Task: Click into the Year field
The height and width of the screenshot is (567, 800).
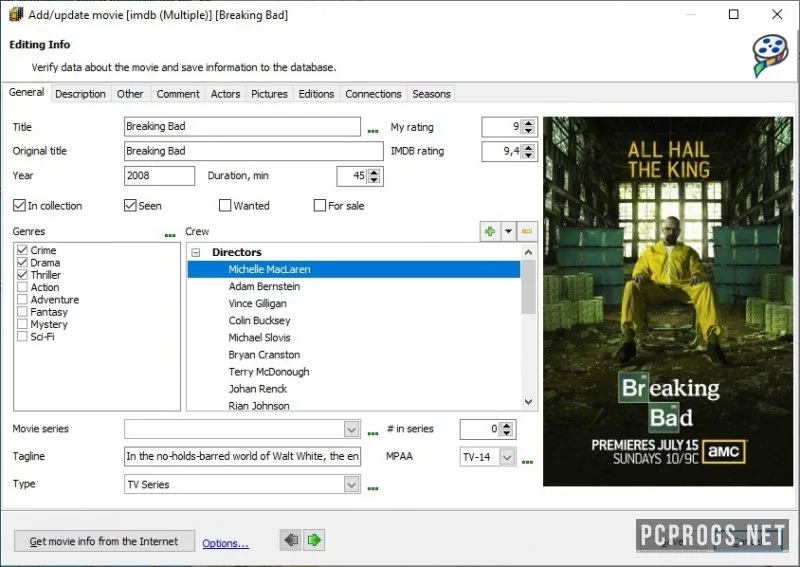Action: (159, 176)
